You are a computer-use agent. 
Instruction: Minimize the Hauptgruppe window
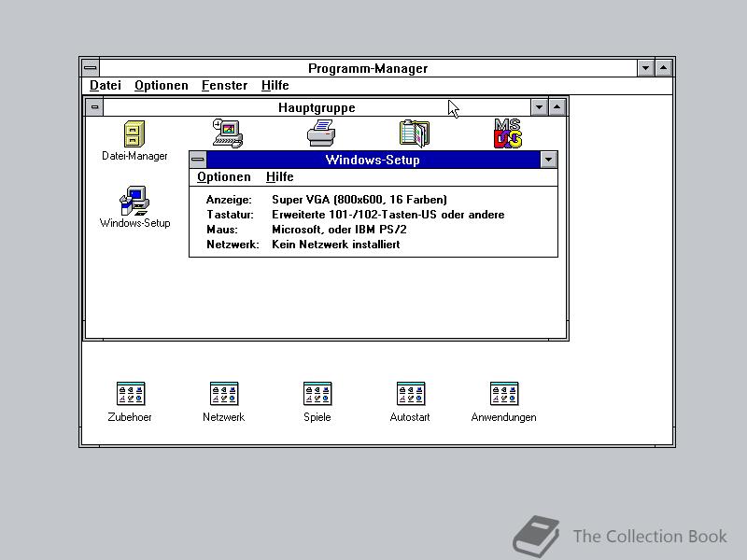coord(539,107)
